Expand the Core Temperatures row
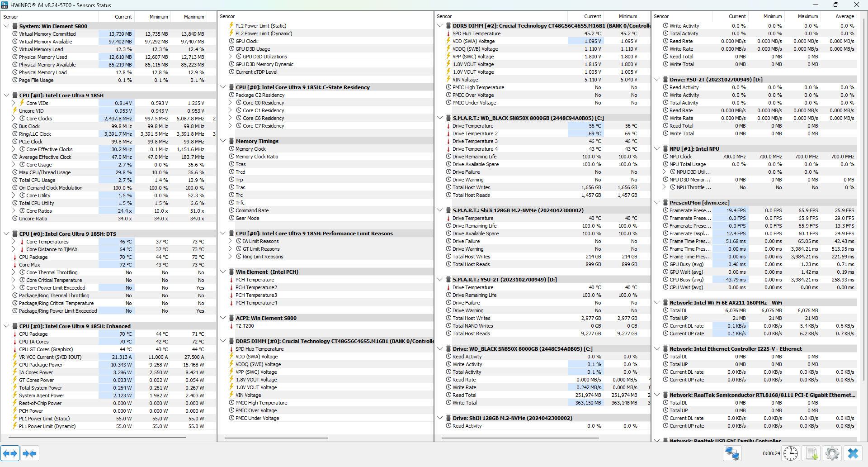Viewport: 868px width, 467px height. tap(14, 242)
